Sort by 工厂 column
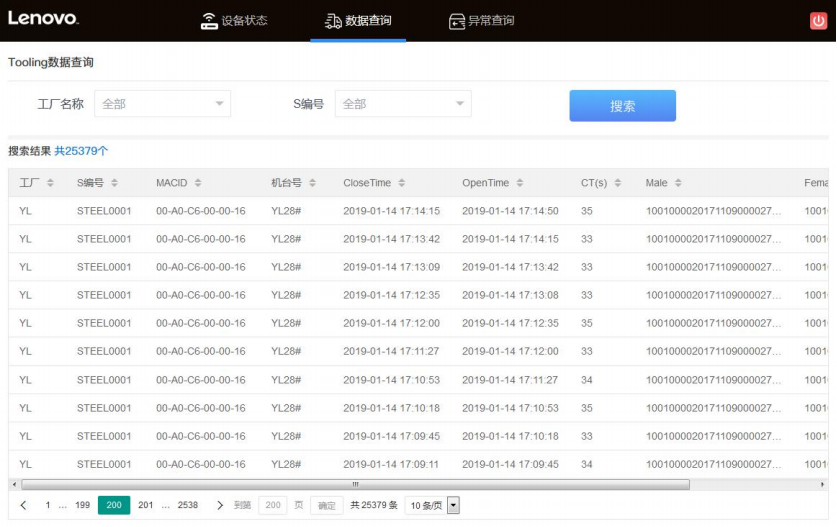This screenshot has width=837, height=527. 50,183
